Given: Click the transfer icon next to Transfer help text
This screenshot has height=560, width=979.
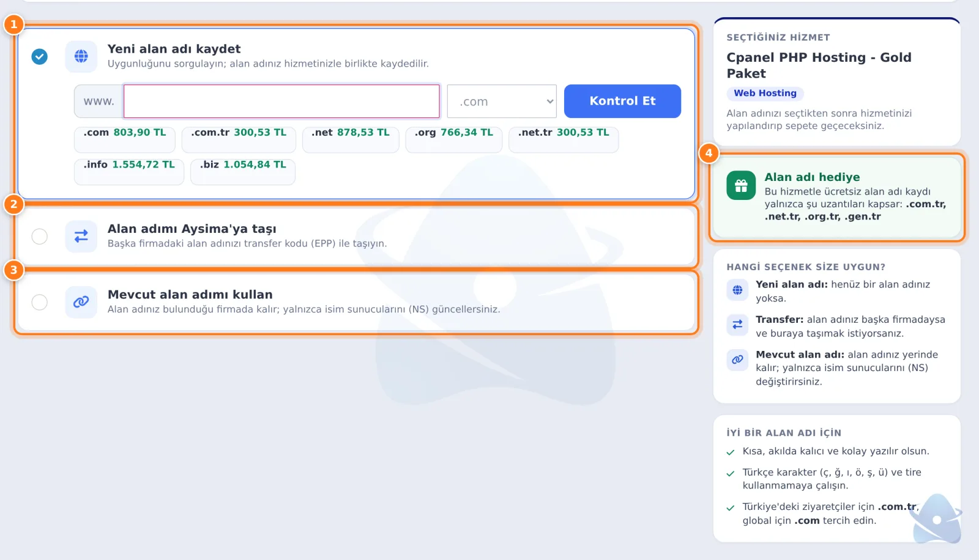Looking at the screenshot, I should point(737,325).
